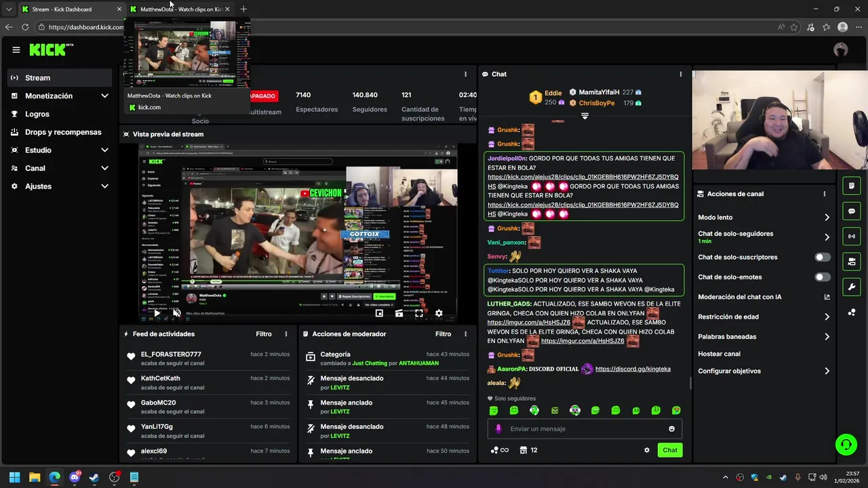Open picture-in-picture on the stream preview
This screenshot has width=868, height=488.
379,313
